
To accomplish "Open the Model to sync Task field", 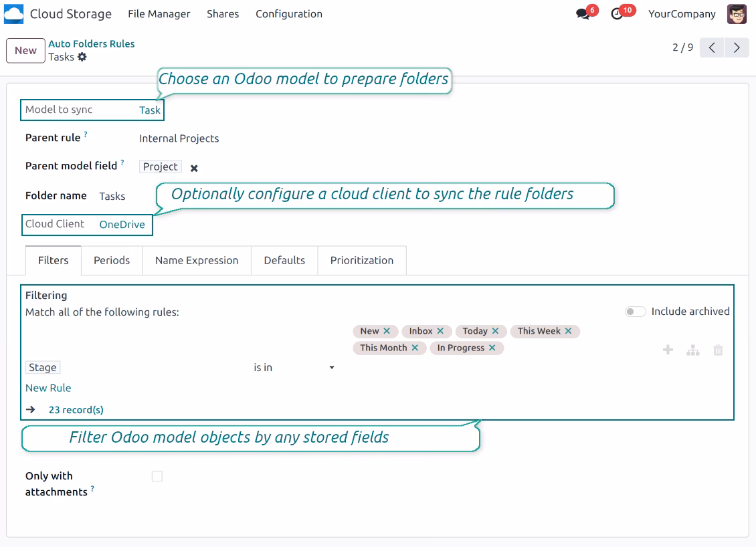I will point(149,110).
